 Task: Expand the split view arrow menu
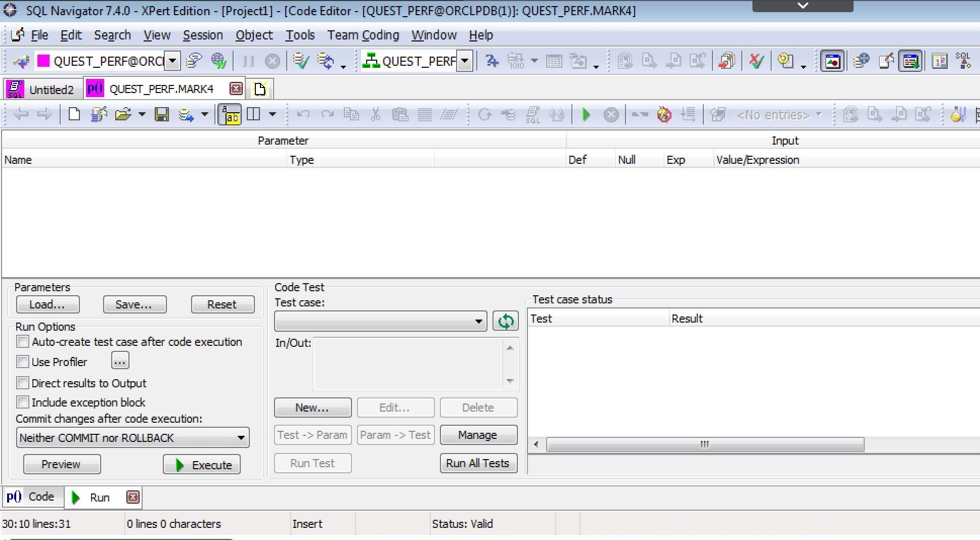click(273, 115)
